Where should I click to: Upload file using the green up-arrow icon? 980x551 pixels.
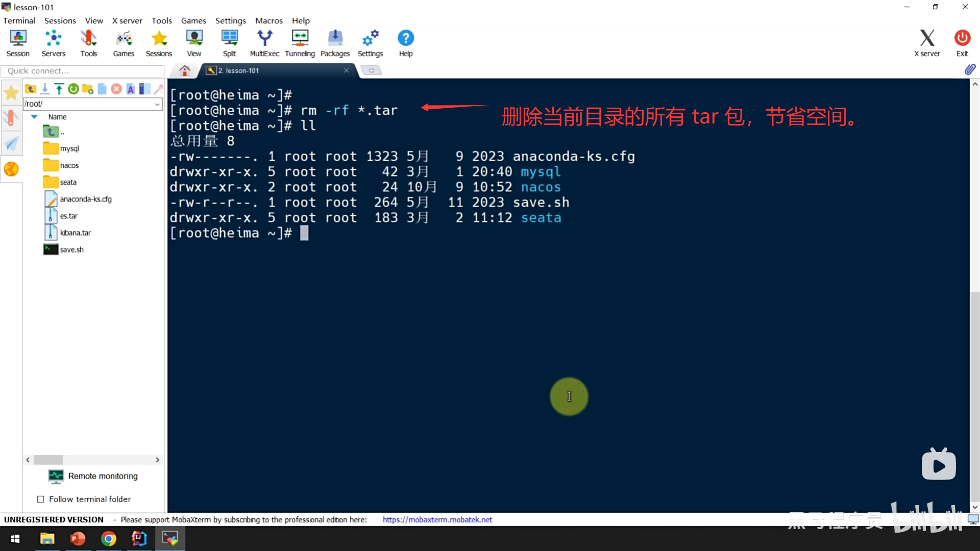(x=59, y=89)
